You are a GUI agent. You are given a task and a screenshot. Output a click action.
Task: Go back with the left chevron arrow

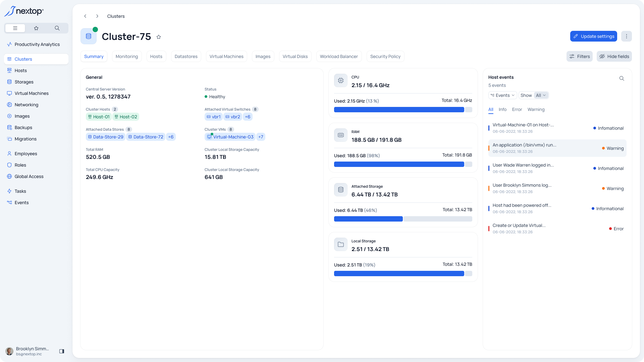(85, 16)
